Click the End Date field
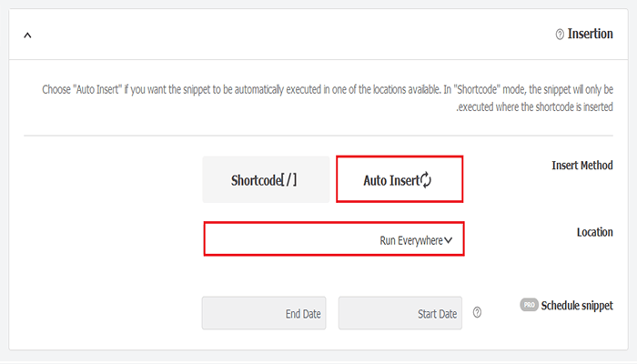Image resolution: width=637 pixels, height=364 pixels. click(x=264, y=313)
